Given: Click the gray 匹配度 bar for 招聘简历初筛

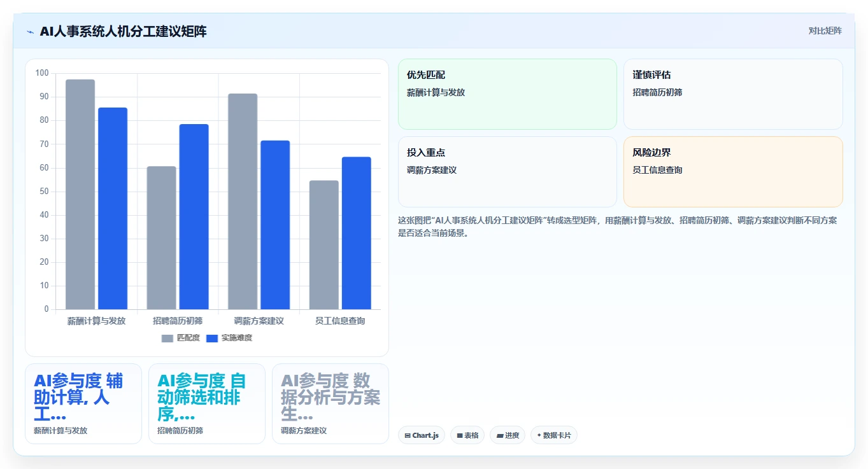Looking at the screenshot, I should pos(161,238).
